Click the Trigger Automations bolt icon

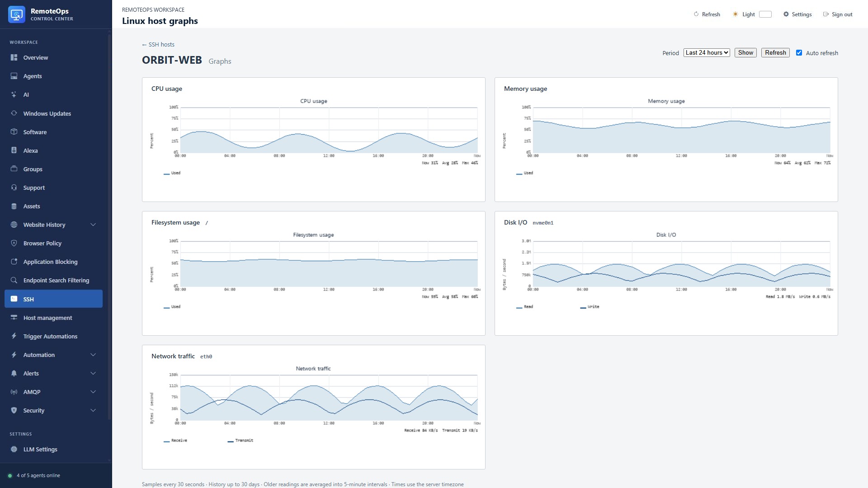[x=14, y=336]
